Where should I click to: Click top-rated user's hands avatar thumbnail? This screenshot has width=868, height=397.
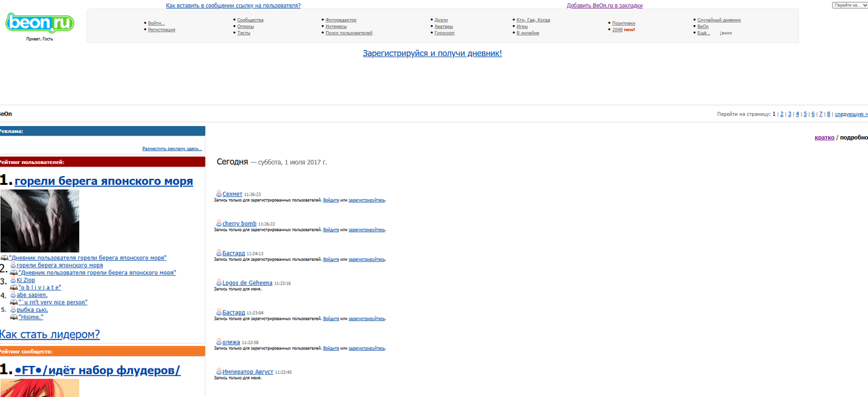(x=40, y=221)
